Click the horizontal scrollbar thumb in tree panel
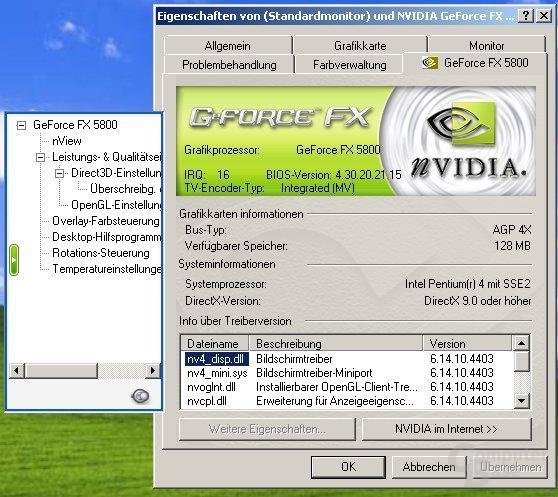Screen dimensions: 558x497 [x=60, y=371]
